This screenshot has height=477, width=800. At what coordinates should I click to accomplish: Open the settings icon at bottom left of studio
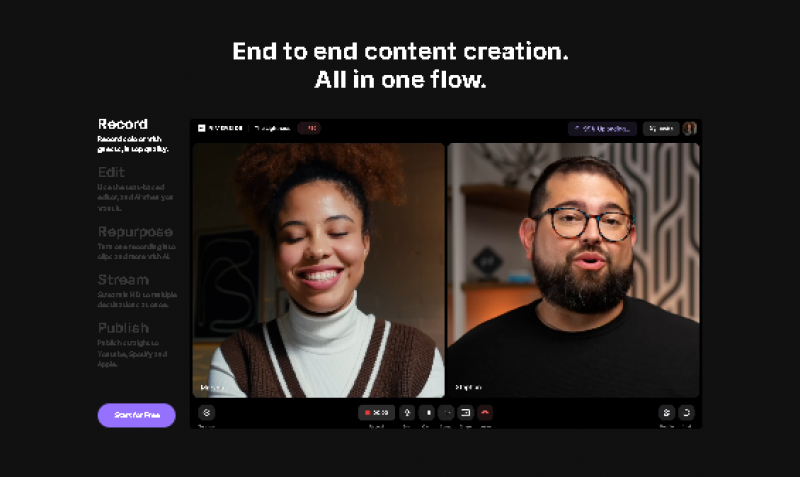(206, 412)
